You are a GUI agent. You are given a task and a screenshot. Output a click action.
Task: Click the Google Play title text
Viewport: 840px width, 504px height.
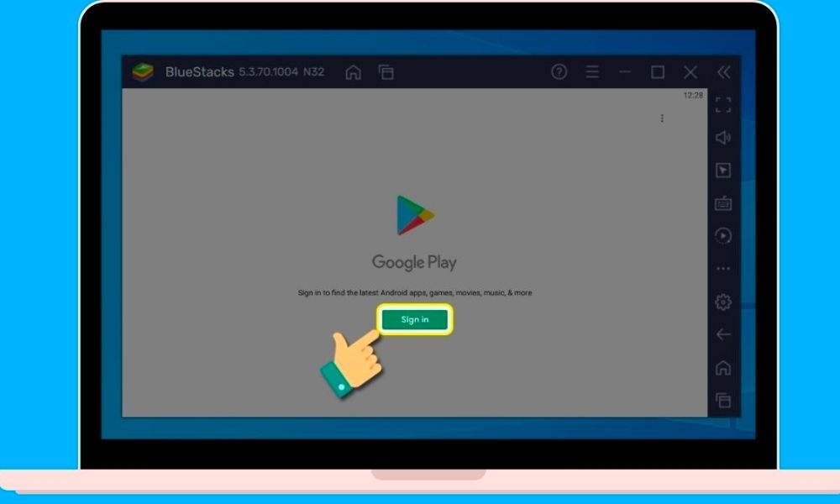click(414, 262)
